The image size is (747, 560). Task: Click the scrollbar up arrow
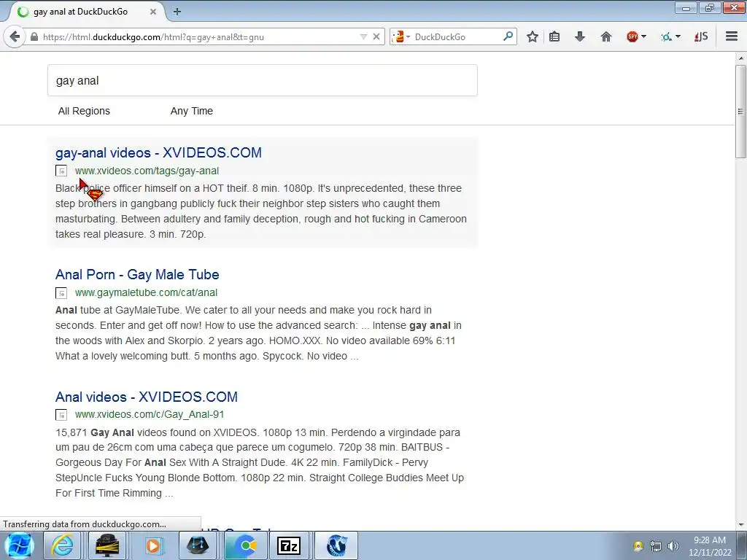740,58
